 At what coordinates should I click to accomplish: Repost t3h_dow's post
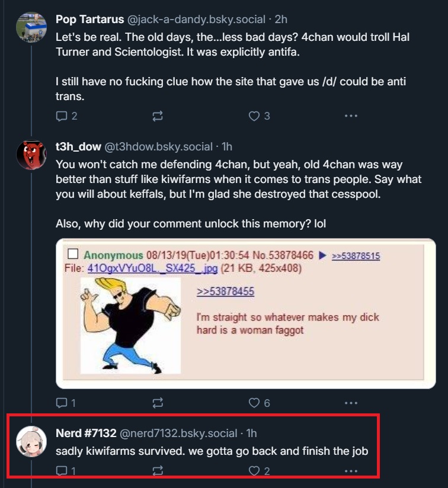pos(157,403)
